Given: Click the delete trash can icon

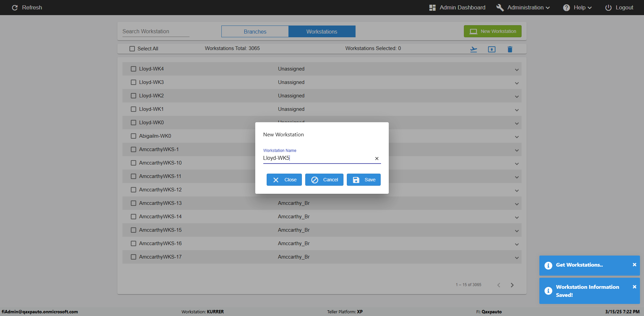Looking at the screenshot, I should click(510, 49).
